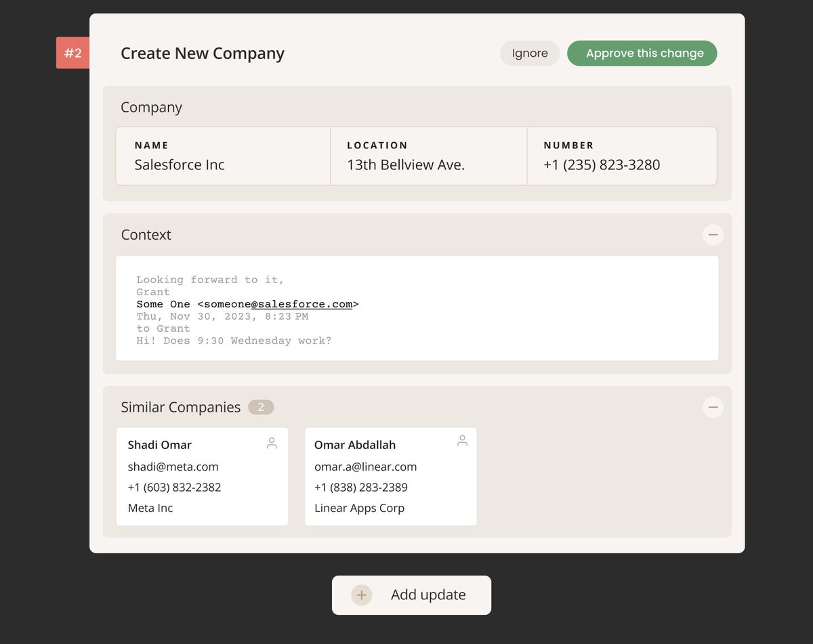
Task: Click the 'Looking forward to it,' line
Action: pos(211,280)
